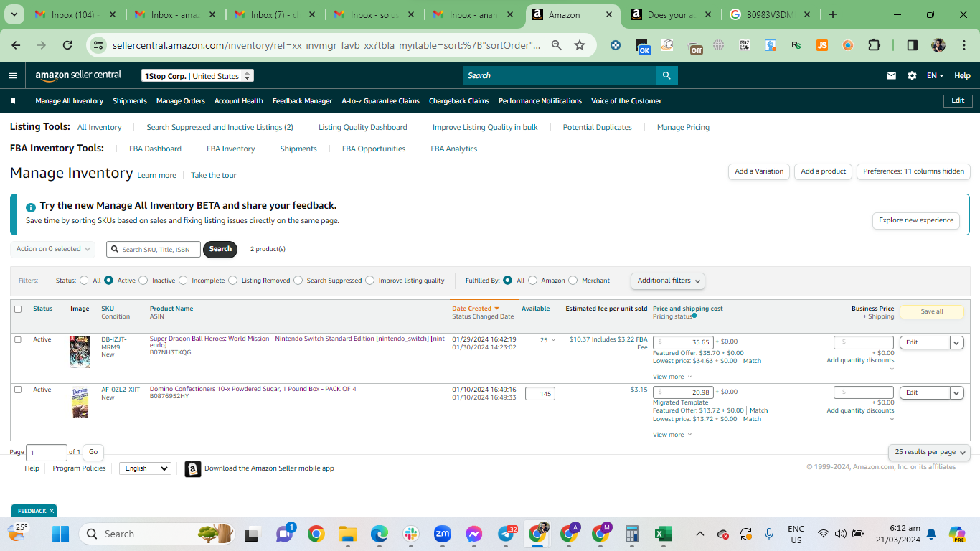Open the 25 results per page dropdown
This screenshot has height=551, width=980.
tap(929, 452)
